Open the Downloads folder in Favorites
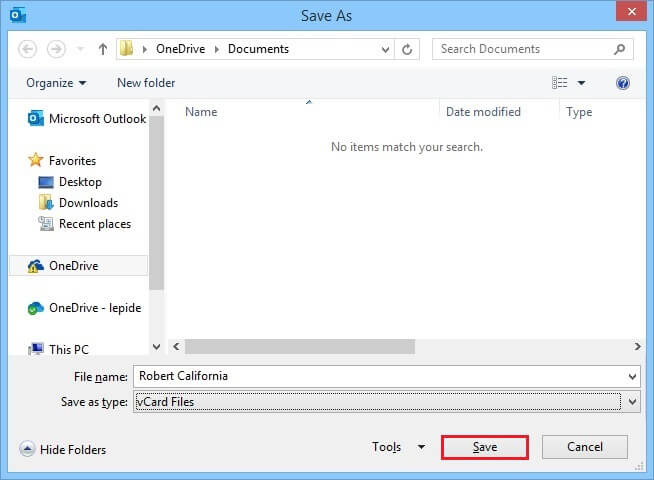The width and height of the screenshot is (654, 480). pos(88,203)
